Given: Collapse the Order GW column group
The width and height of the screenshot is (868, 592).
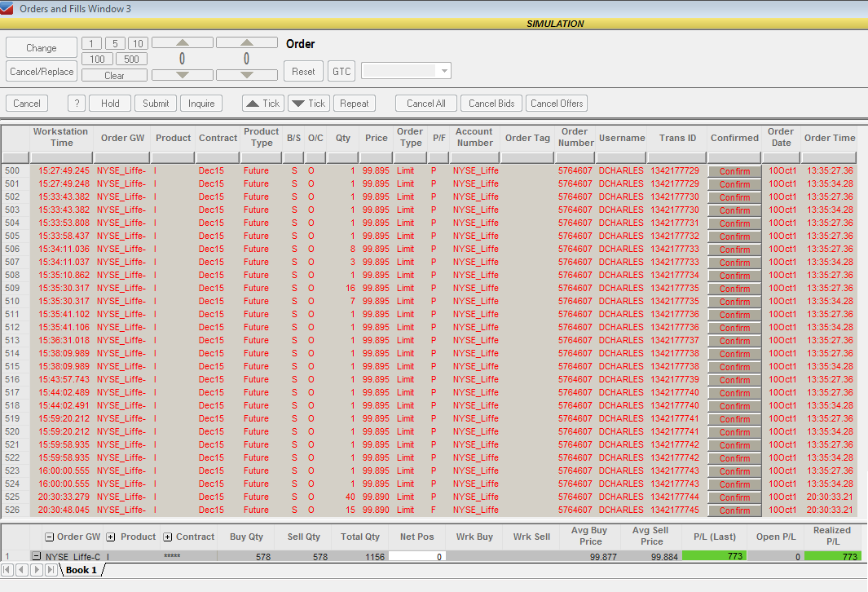Looking at the screenshot, I should pyautogui.click(x=49, y=537).
